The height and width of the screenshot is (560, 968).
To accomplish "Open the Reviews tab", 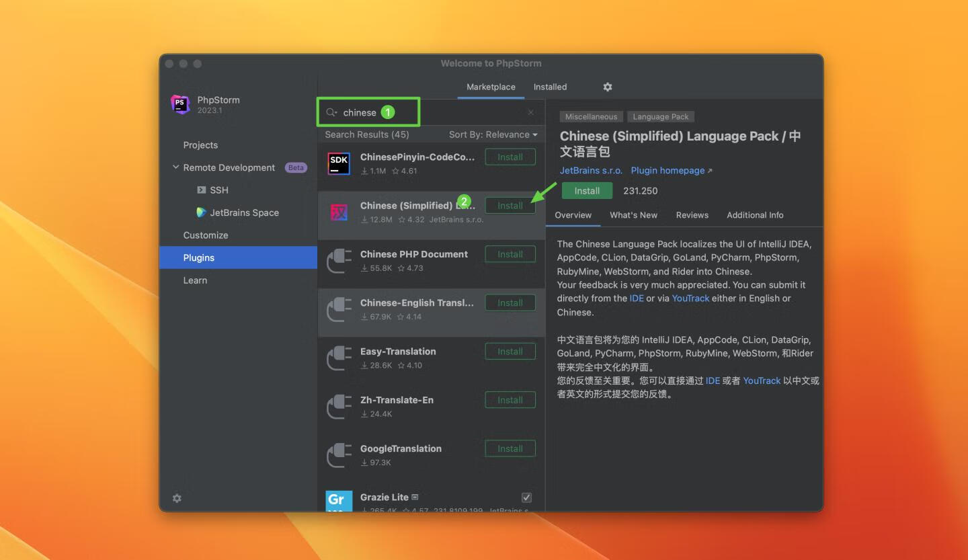I will (x=692, y=215).
